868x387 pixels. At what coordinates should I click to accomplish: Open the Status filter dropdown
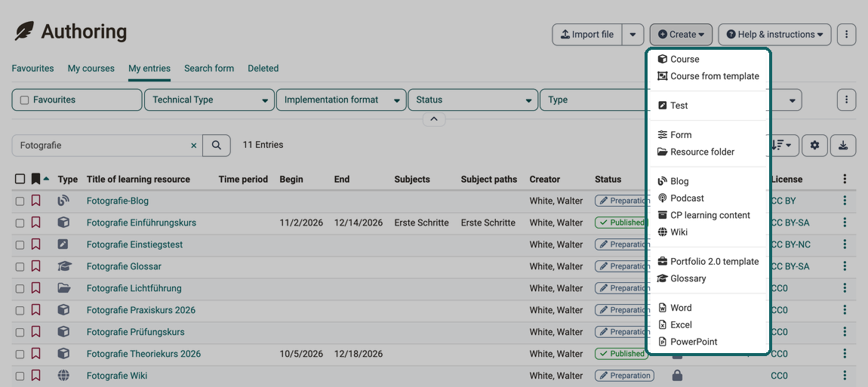[472, 100]
